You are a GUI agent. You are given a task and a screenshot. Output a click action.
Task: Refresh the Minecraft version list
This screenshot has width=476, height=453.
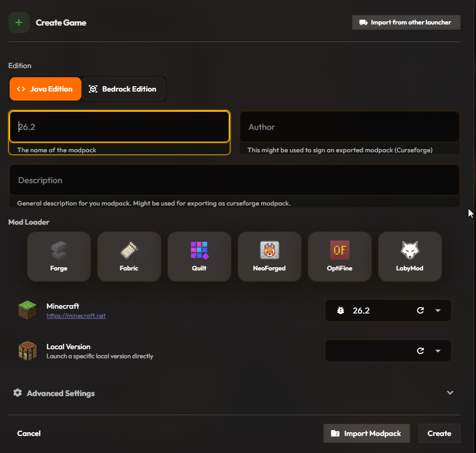(421, 310)
